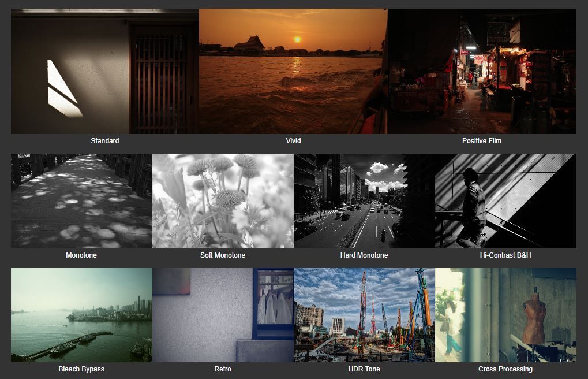588x379 pixels.
Task: Select the "Hi-Contrast B&H" label
Action: pyautogui.click(x=505, y=255)
